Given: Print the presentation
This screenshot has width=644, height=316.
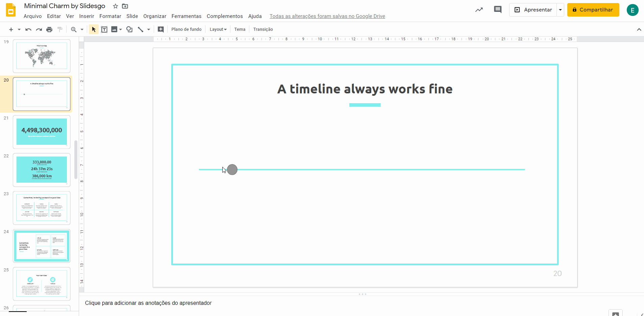Looking at the screenshot, I should coord(49,29).
